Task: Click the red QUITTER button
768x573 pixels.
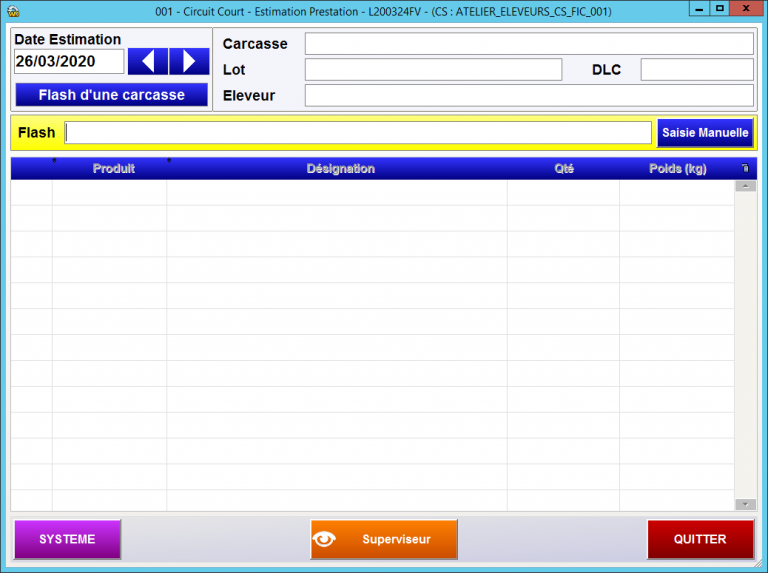Action: 700,539
